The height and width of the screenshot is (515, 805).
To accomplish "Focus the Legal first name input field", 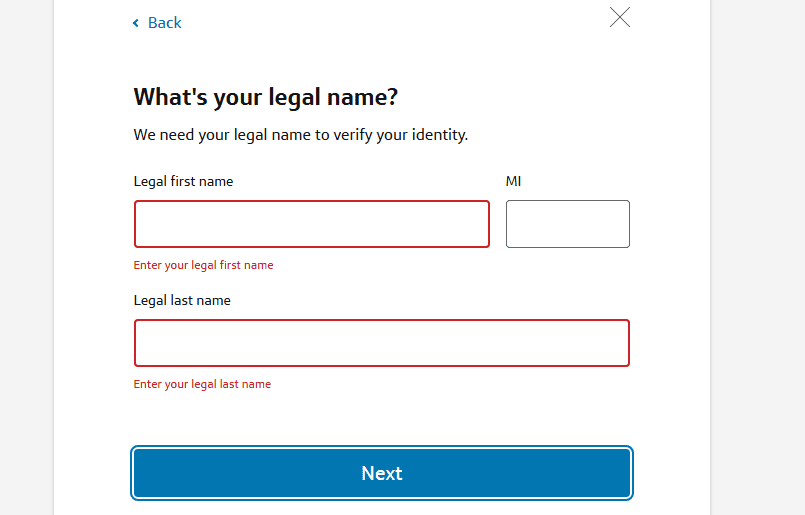I will click(x=312, y=224).
